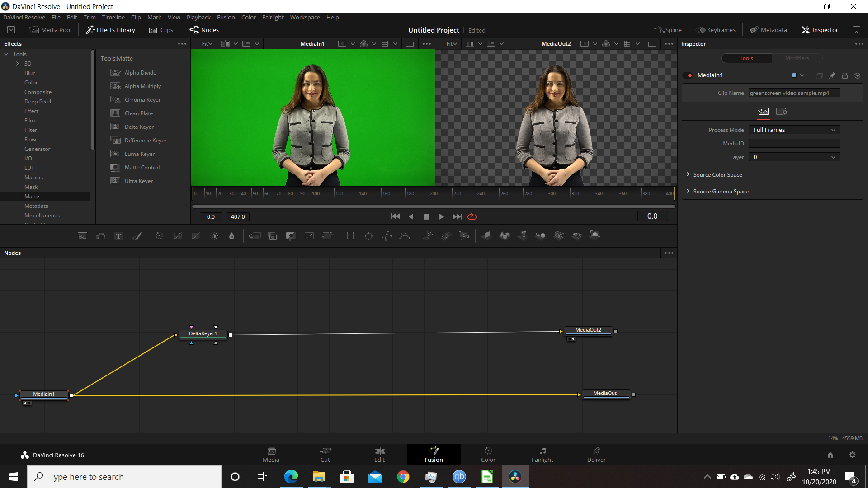This screenshot has height=488, width=868.
Task: Toggle the Keyframes panel
Action: click(716, 30)
